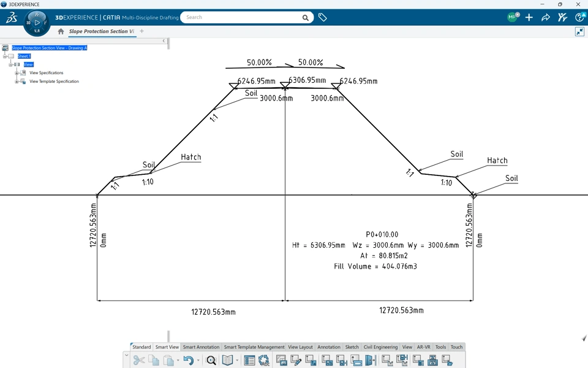Click the At = 80.815m2 text
The image size is (588, 368).
coord(384,256)
